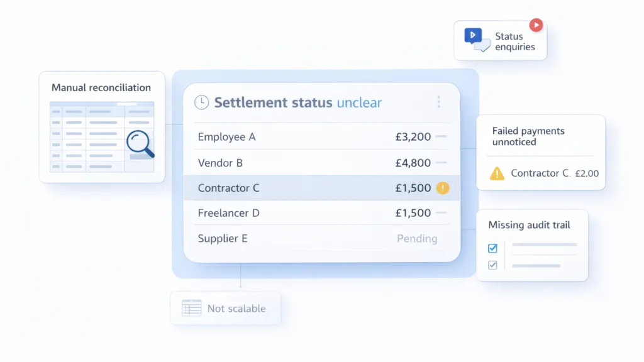Open the orange alert badge on Contractor C row
This screenshot has width=644, height=362.
click(x=442, y=187)
